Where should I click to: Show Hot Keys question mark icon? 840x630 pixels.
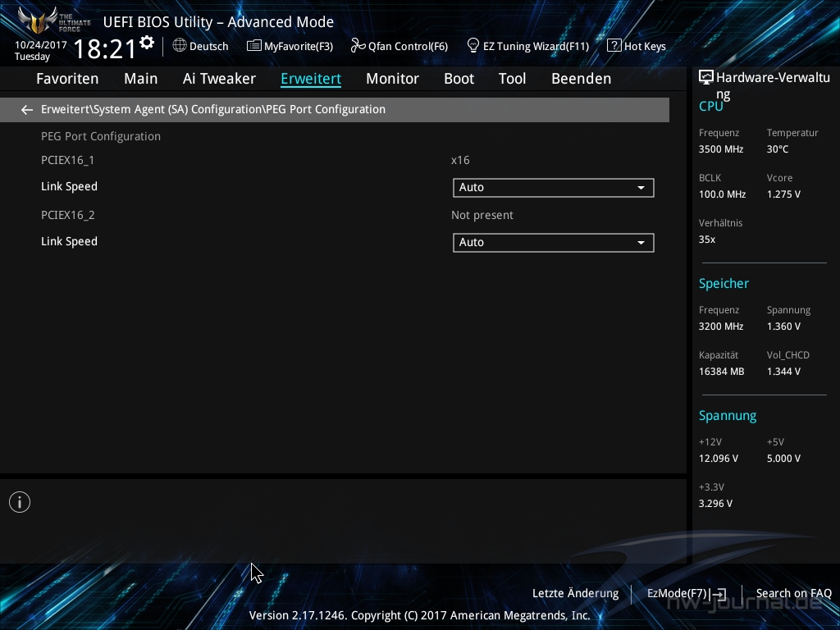[614, 46]
